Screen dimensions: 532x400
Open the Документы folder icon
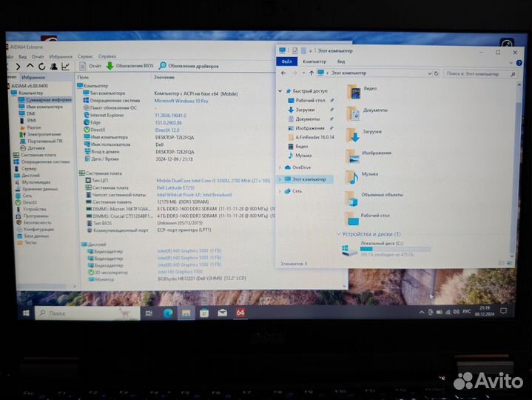coord(353,114)
